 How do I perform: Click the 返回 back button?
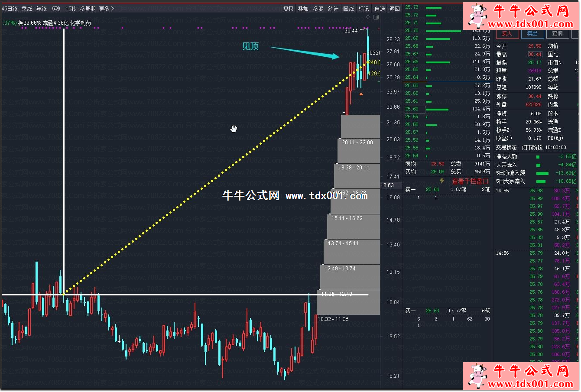pyautogui.click(x=395, y=9)
